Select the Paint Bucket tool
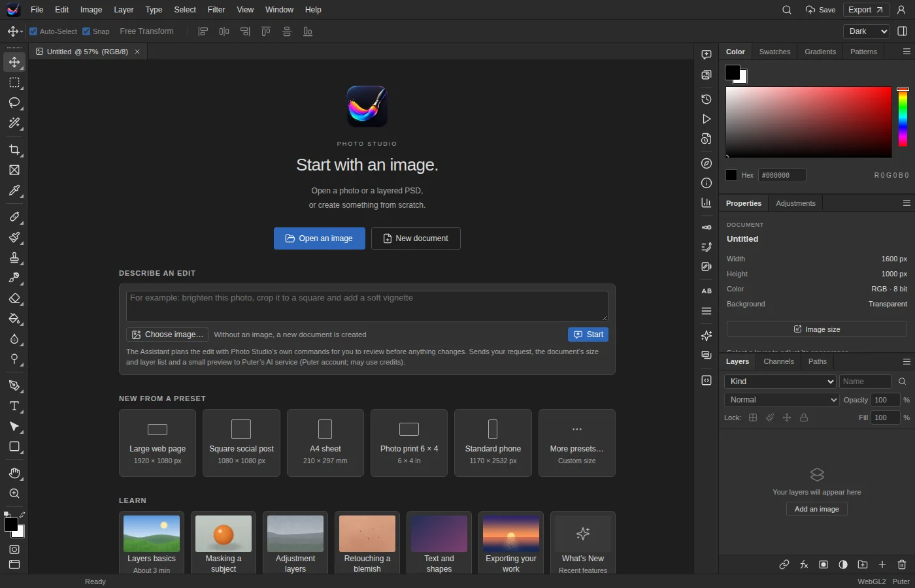 14,319
